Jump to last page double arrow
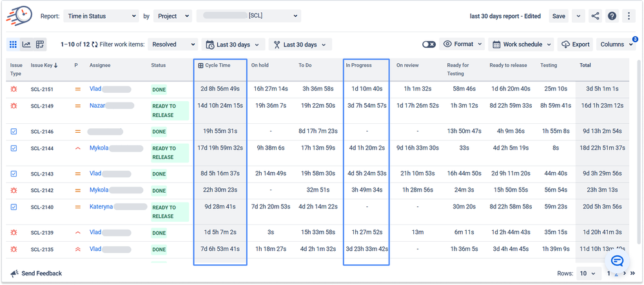 click(633, 273)
